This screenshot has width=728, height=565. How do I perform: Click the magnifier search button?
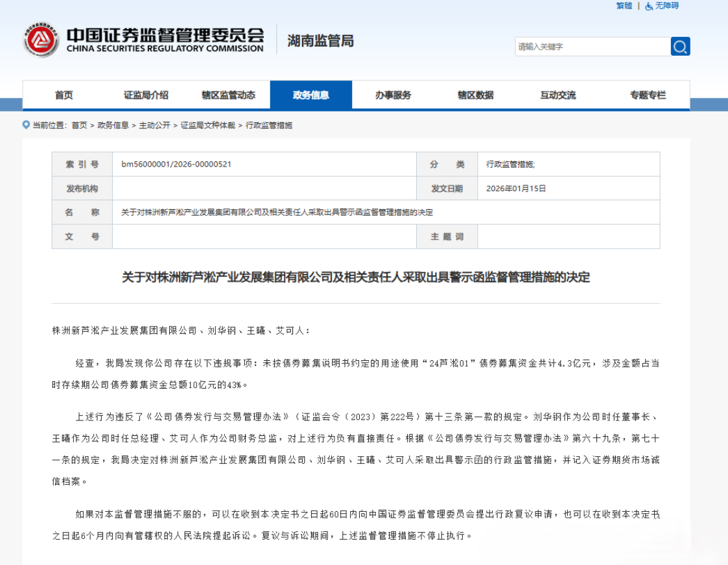click(x=680, y=47)
